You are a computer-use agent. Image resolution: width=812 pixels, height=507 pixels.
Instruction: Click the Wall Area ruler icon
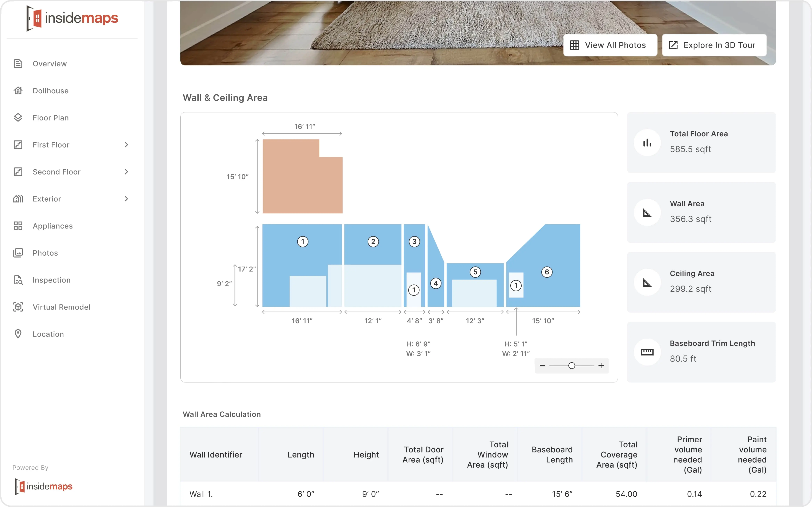[x=647, y=212]
